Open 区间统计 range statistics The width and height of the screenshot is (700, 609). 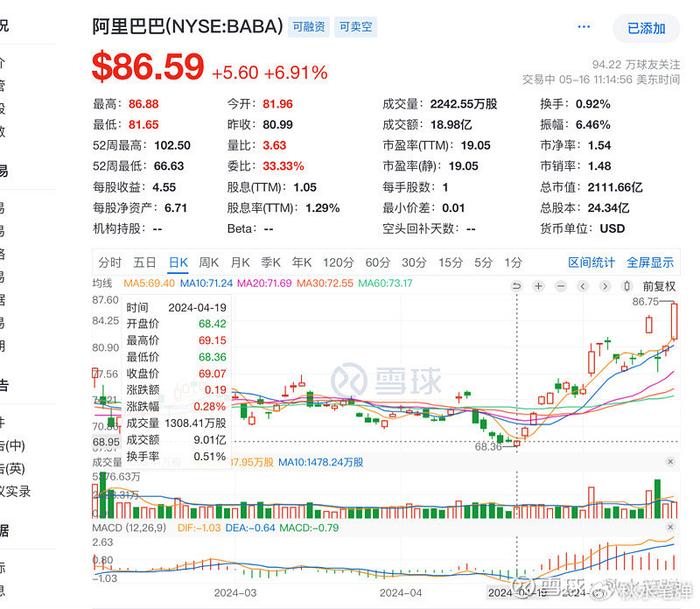[592, 263]
